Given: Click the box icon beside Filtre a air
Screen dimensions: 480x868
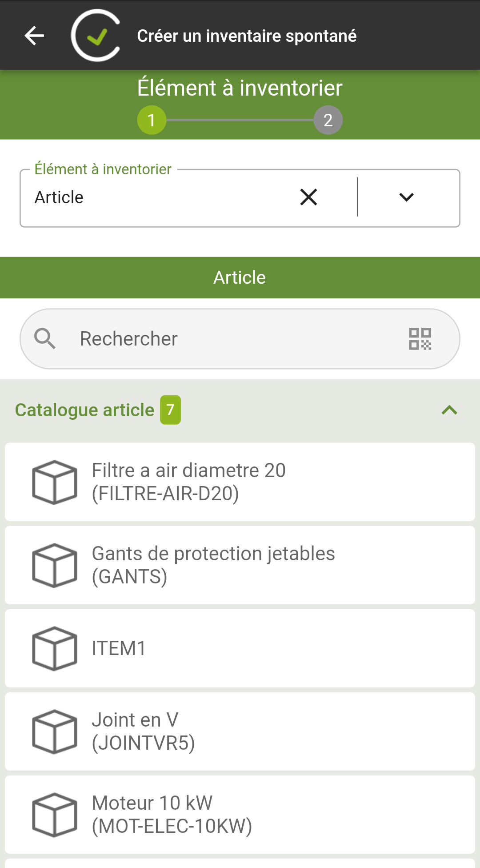Looking at the screenshot, I should (55, 482).
